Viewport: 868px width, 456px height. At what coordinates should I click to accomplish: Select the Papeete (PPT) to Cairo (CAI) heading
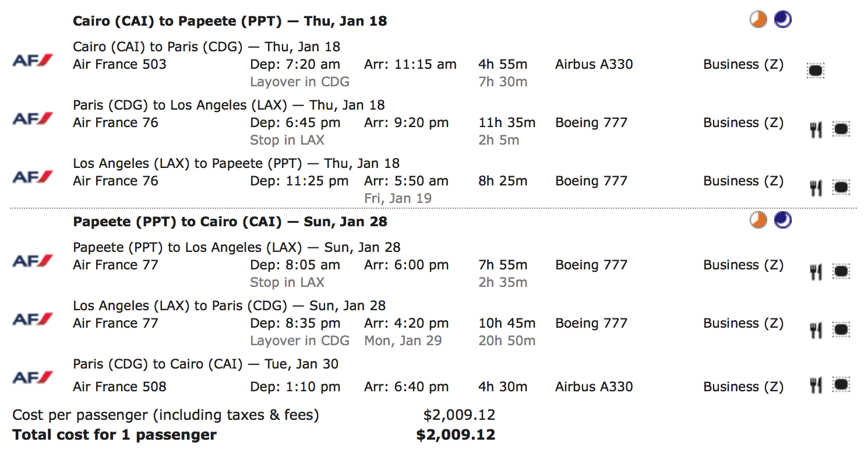[230, 222]
